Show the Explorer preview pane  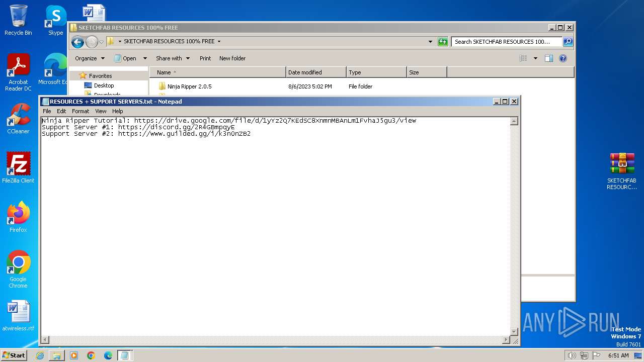tap(549, 58)
